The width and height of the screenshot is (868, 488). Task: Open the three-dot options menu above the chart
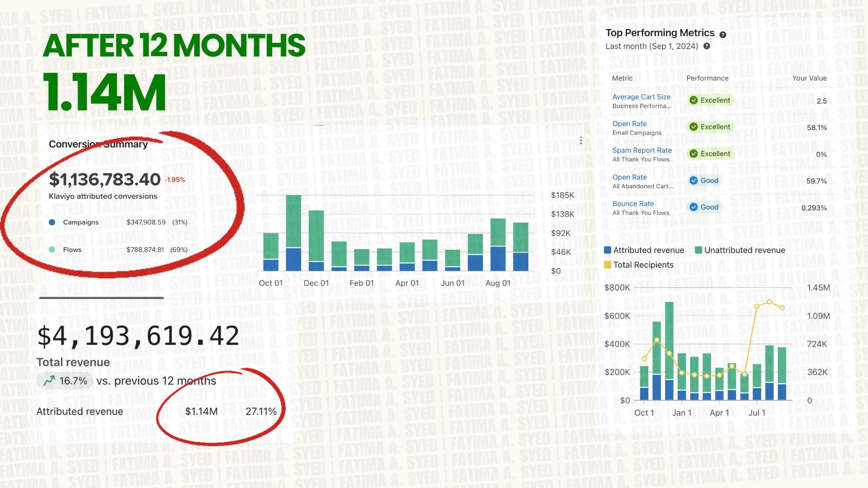(581, 140)
